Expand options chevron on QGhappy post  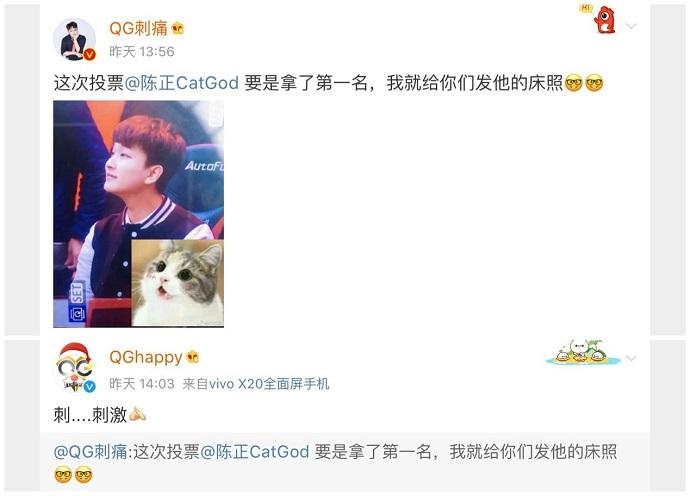point(631,358)
